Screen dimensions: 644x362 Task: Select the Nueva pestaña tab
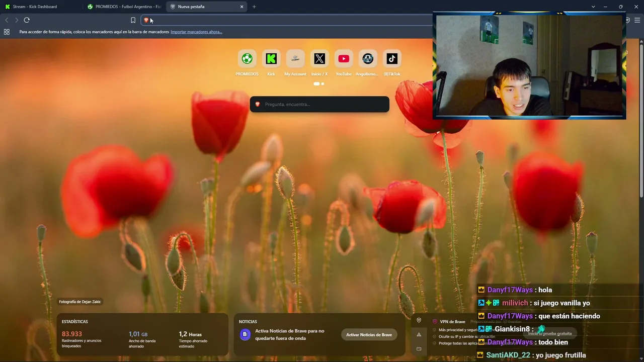pyautogui.click(x=206, y=7)
